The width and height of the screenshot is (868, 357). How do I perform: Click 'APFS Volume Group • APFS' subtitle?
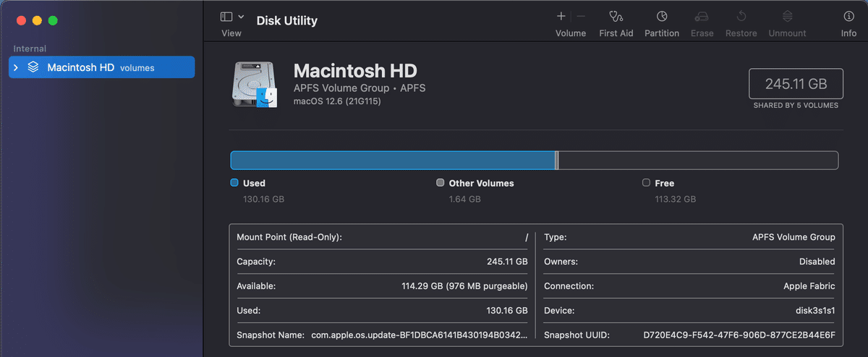[359, 88]
